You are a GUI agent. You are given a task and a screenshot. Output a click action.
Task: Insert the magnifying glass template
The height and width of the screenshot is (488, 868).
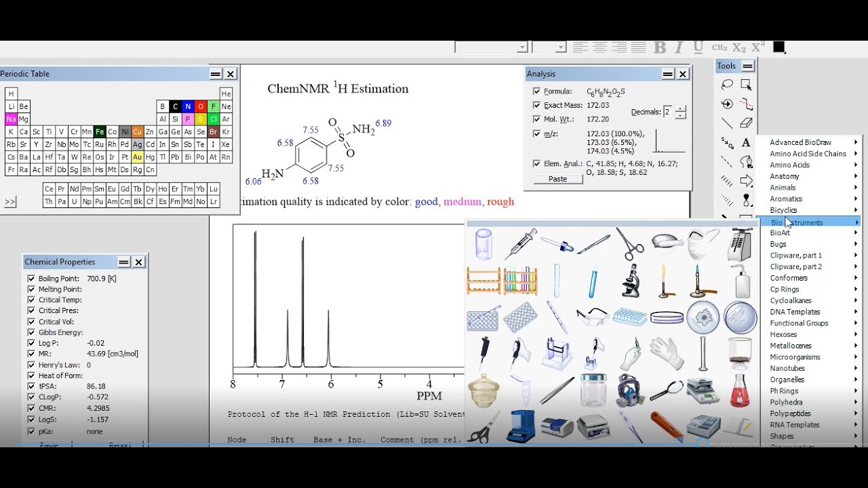[667, 390]
